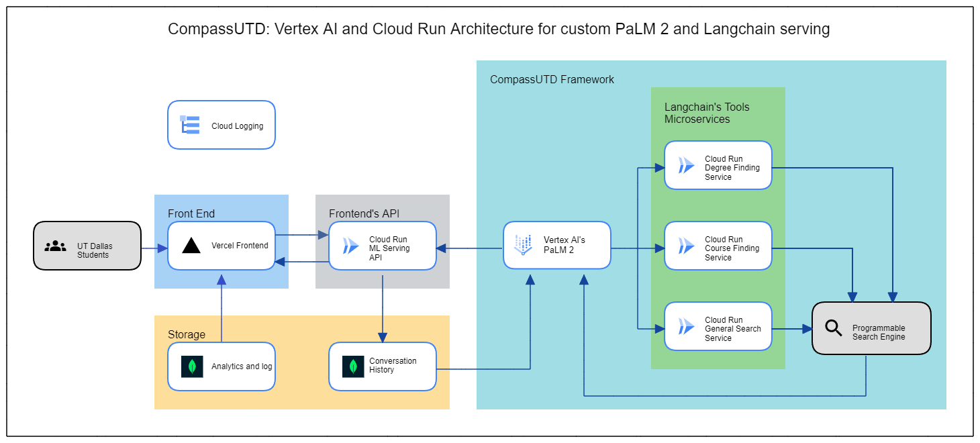This screenshot has width=980, height=443.
Task: Click the Frontend's API group heading
Action: coord(364,213)
